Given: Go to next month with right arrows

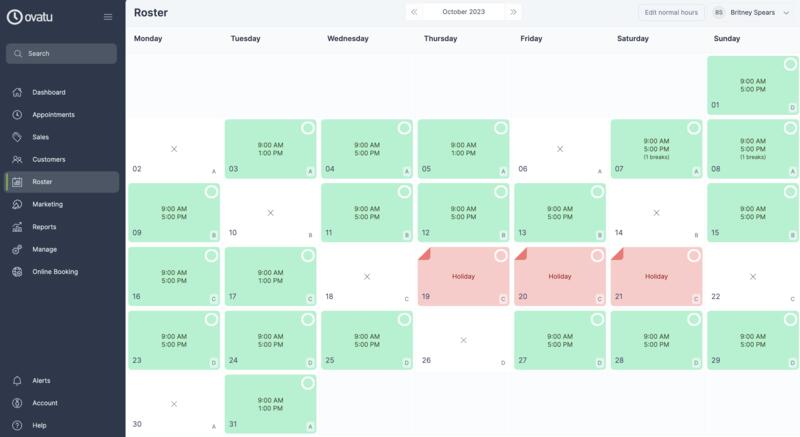Looking at the screenshot, I should pos(513,12).
